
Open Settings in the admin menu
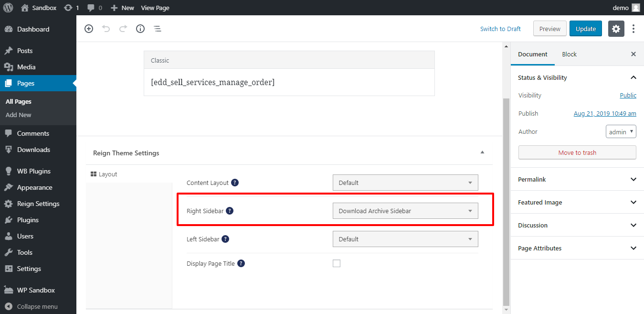tap(38, 269)
